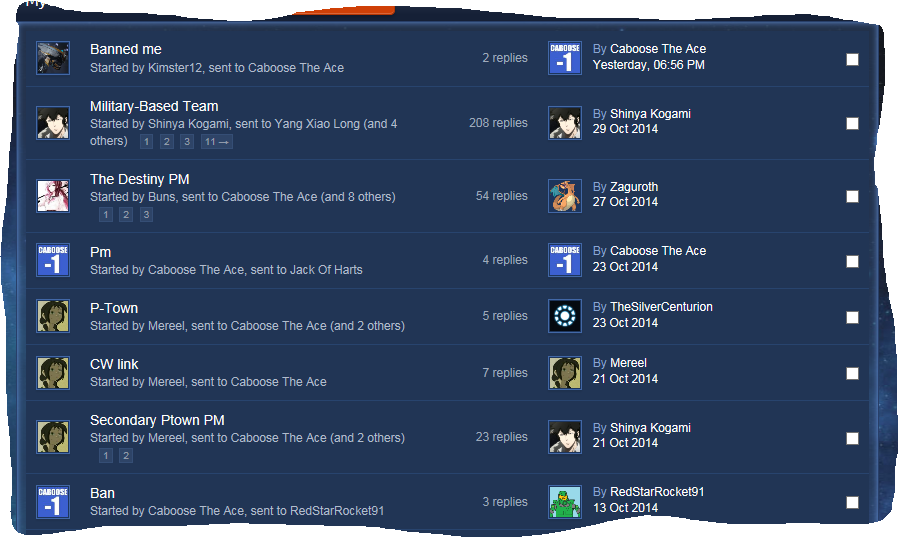Open the Military-Based Team conversation title
898x537 pixels.
[154, 106]
